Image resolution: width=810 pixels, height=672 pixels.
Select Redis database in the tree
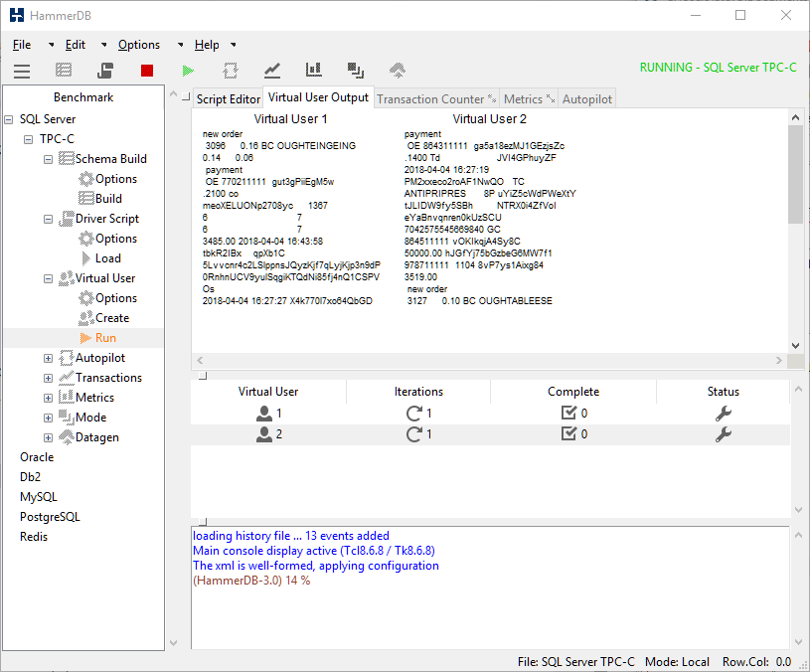(x=34, y=537)
